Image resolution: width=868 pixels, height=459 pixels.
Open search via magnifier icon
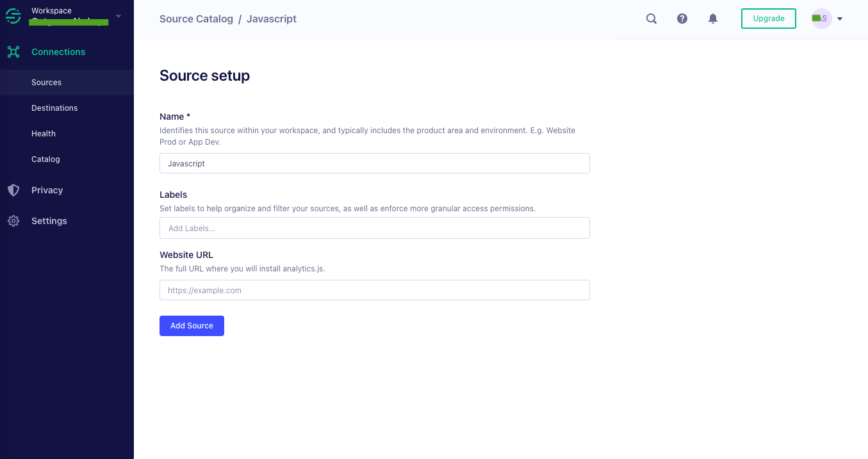(651, 19)
